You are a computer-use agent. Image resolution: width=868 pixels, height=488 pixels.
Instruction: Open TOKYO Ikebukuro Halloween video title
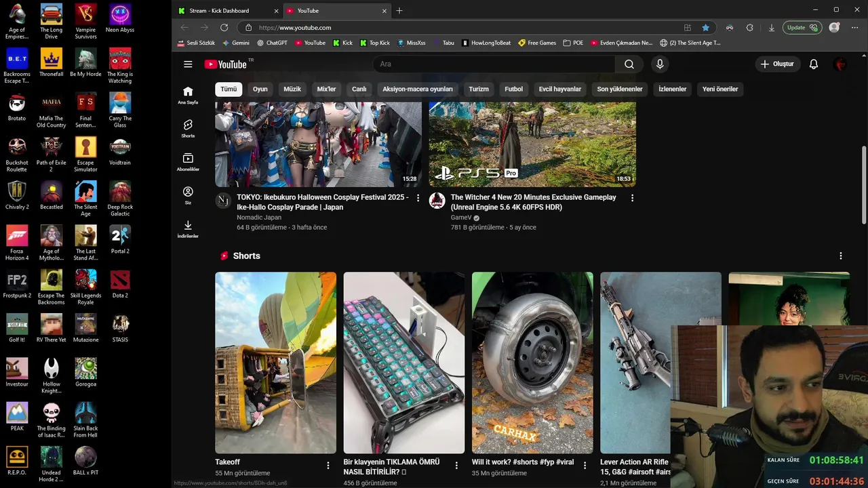323,202
